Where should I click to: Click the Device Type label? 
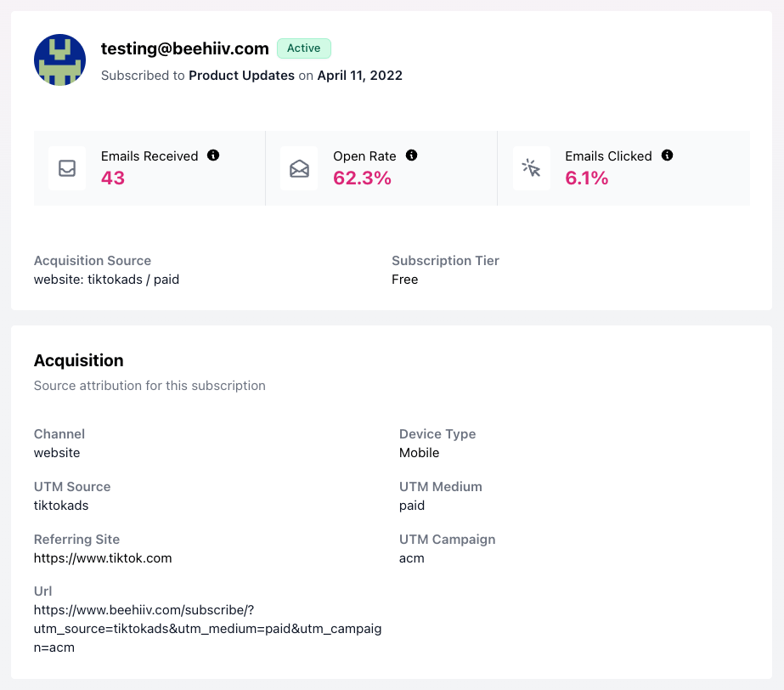[x=437, y=434]
